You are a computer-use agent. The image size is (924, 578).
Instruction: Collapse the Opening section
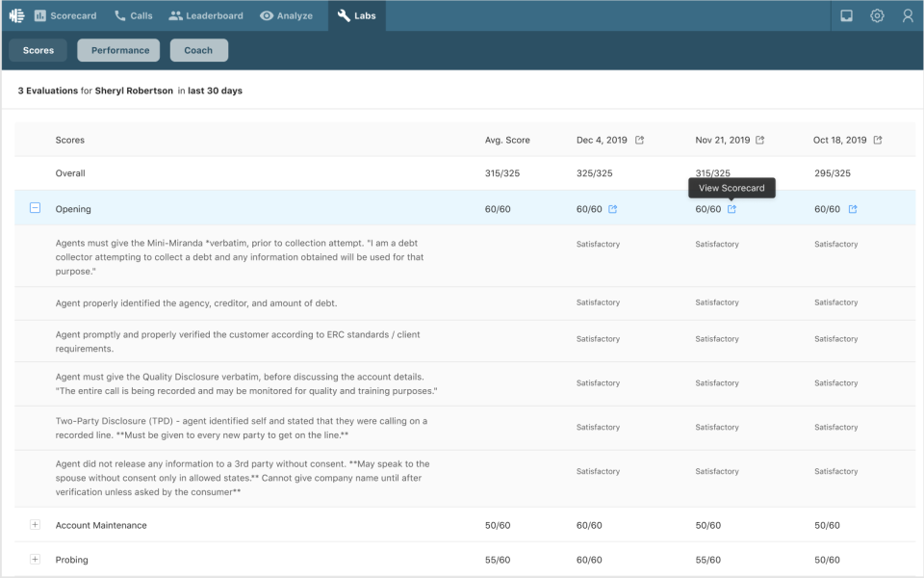click(x=35, y=208)
